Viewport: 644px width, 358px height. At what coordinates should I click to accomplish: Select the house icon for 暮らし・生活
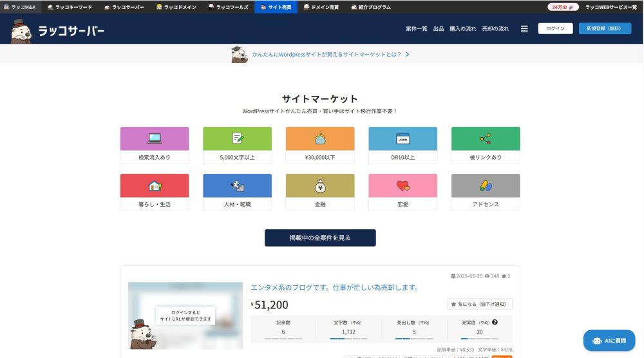(x=155, y=185)
